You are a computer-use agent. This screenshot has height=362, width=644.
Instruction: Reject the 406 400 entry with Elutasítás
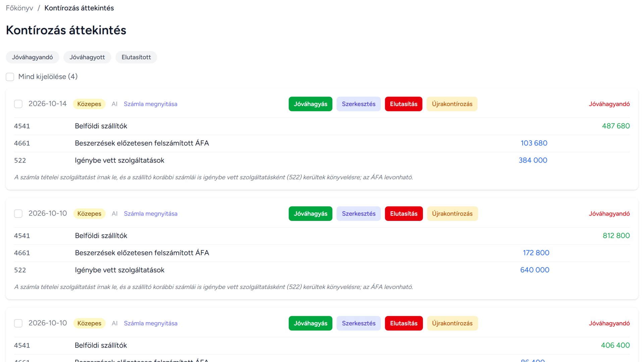(x=404, y=323)
